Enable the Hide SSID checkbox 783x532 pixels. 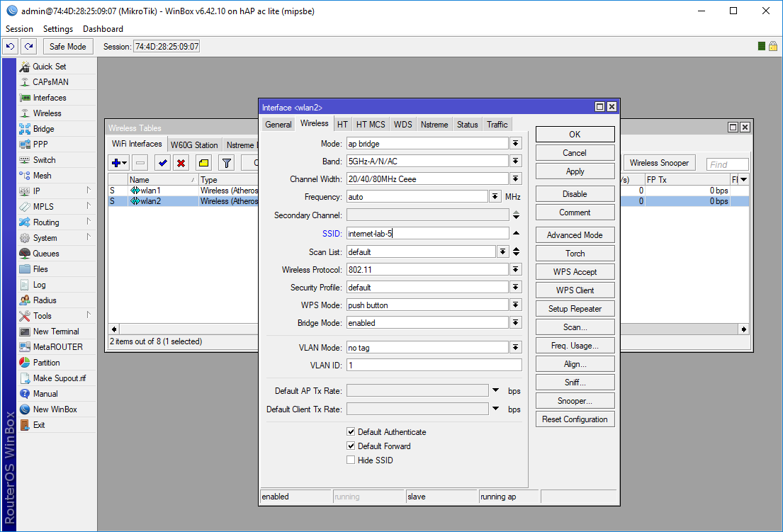351,460
